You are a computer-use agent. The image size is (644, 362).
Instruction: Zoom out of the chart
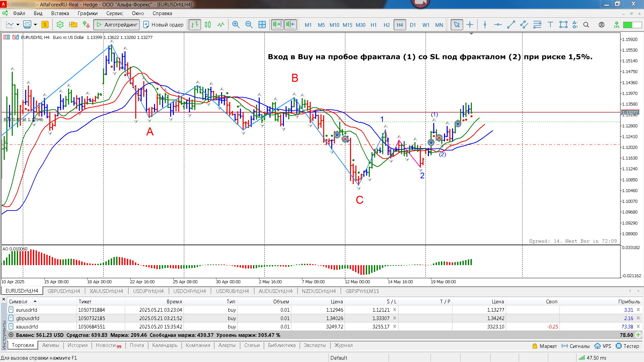tap(249, 25)
